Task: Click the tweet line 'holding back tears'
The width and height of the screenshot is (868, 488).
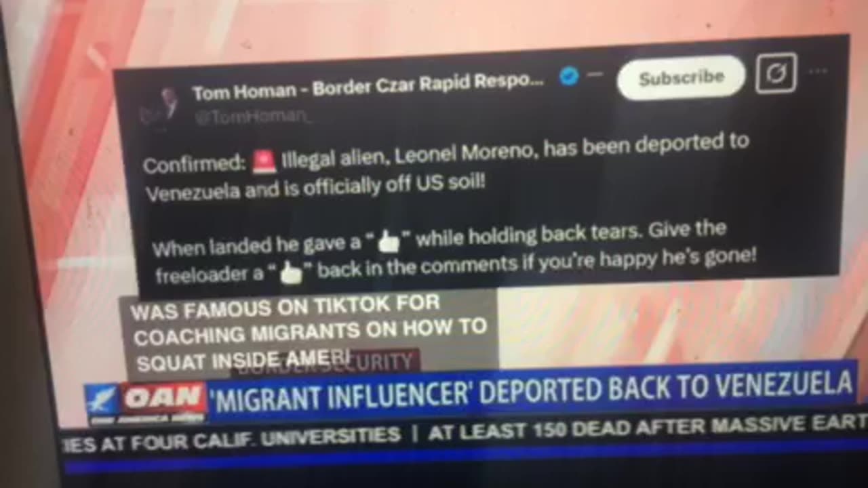Action: [439, 238]
